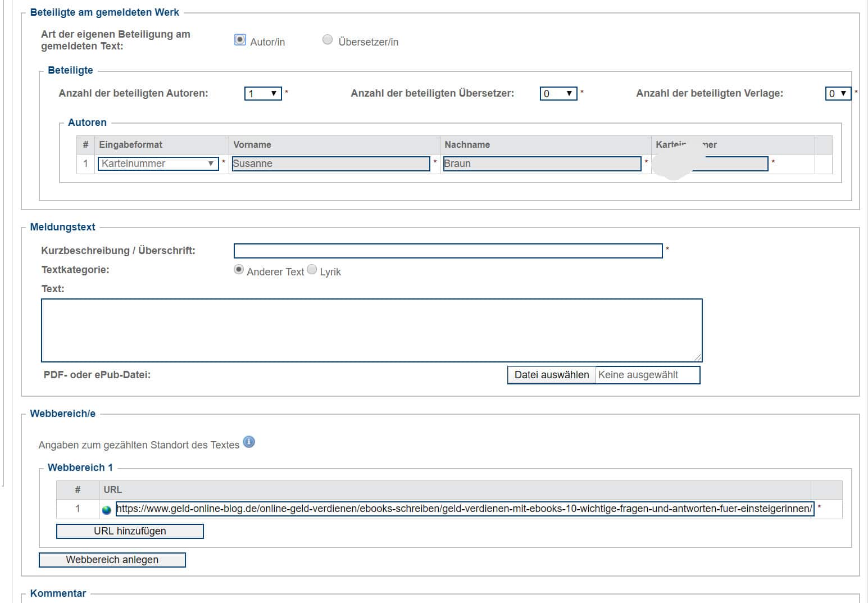Click the Webbereich anlegen button

(x=112, y=560)
